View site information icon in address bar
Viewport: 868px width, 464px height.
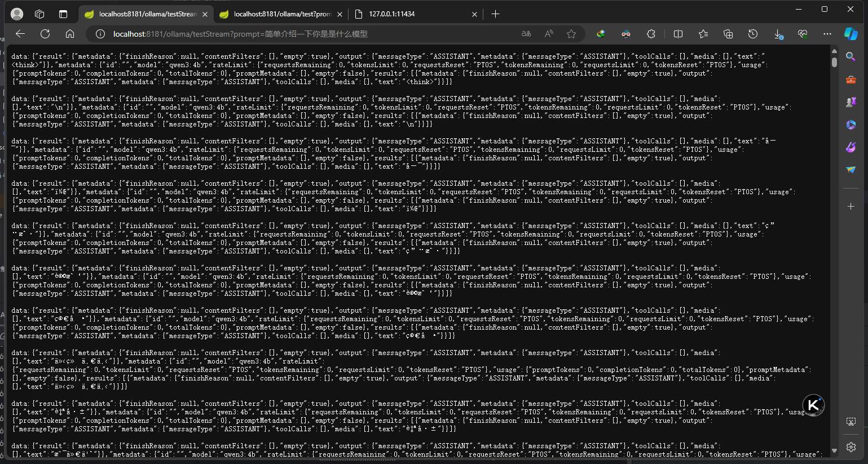click(x=100, y=34)
